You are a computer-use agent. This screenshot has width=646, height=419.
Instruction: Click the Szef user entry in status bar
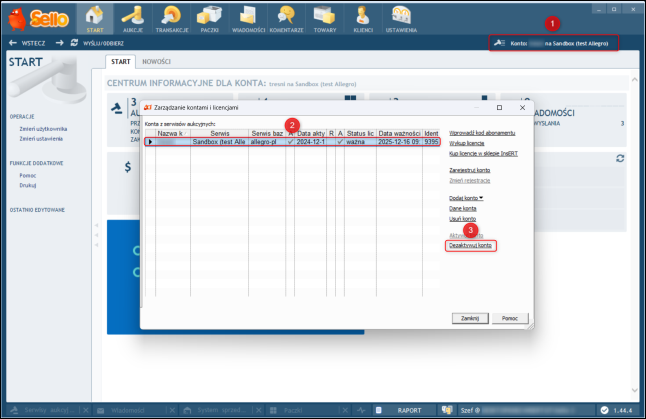(524, 410)
